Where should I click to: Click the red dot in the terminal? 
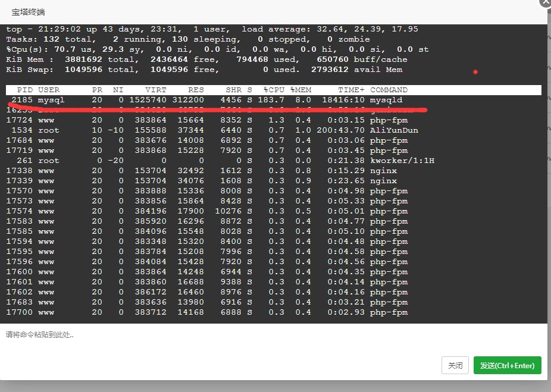pos(475,73)
